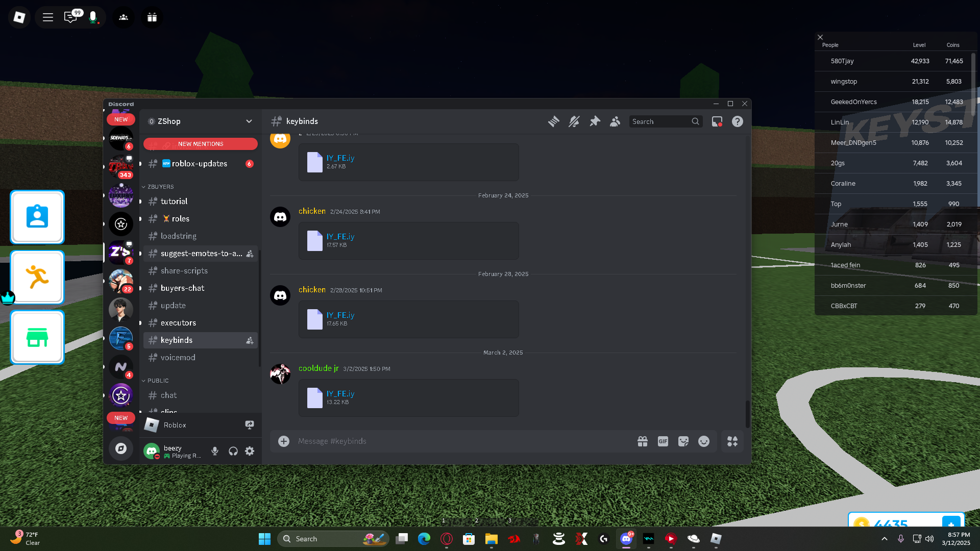Open the loadstring channel
The width and height of the screenshot is (980, 551).
point(201,236)
